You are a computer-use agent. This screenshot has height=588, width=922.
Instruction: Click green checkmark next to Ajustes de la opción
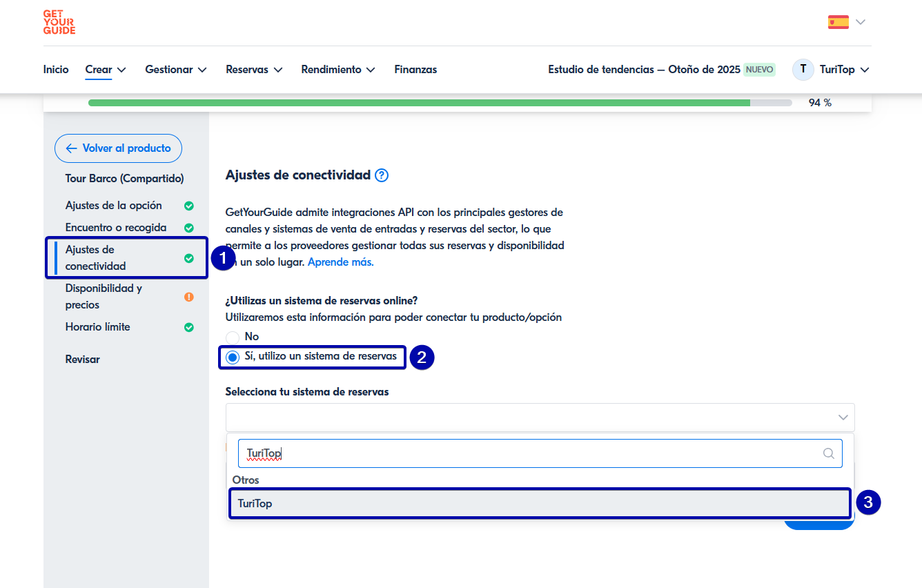pyautogui.click(x=189, y=206)
